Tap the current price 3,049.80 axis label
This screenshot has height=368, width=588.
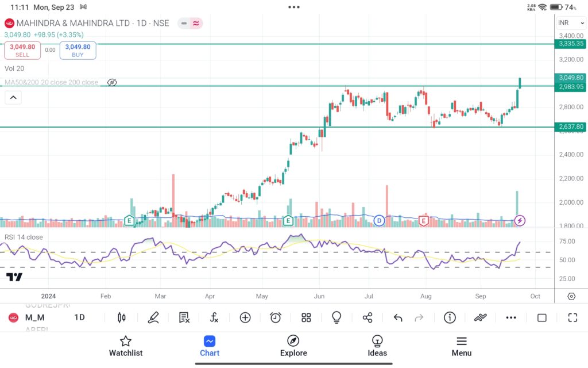[571, 78]
